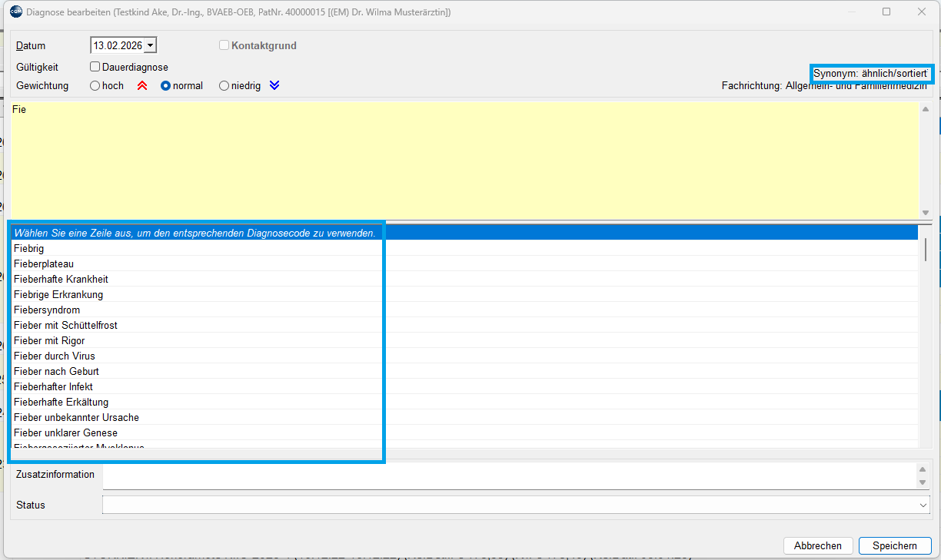
Task: Expand the Status dropdown list
Action: click(x=923, y=505)
